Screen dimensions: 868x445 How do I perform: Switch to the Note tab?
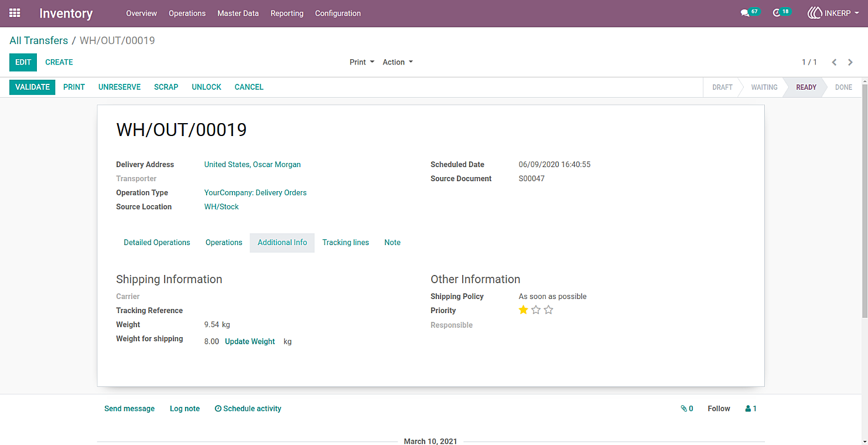point(392,243)
